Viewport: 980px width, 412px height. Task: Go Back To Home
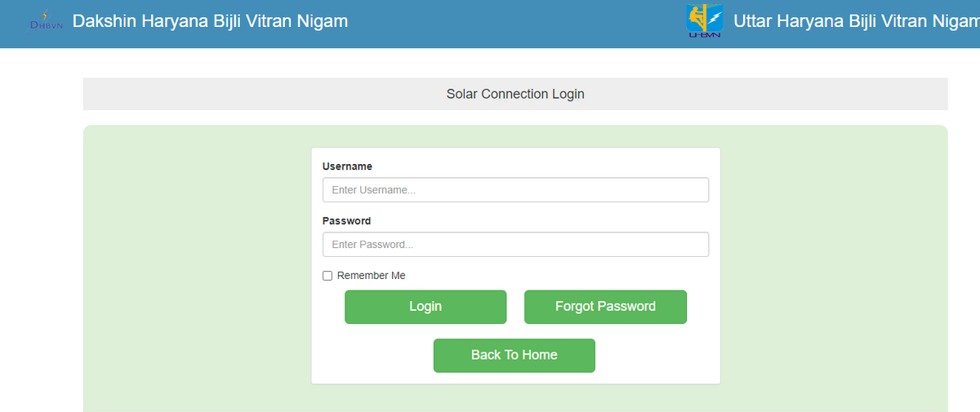pyautogui.click(x=514, y=356)
